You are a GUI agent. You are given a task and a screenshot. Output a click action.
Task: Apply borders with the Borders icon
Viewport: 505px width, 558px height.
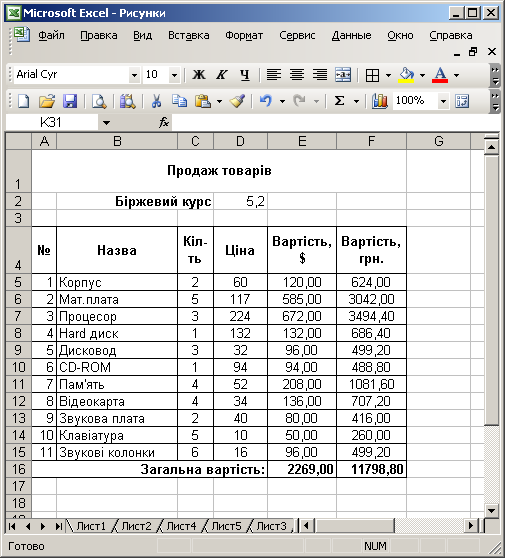[x=372, y=75]
